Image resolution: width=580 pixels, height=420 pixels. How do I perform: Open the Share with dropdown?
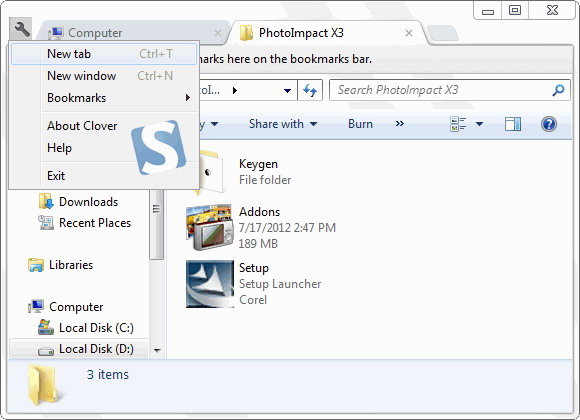pos(283,124)
